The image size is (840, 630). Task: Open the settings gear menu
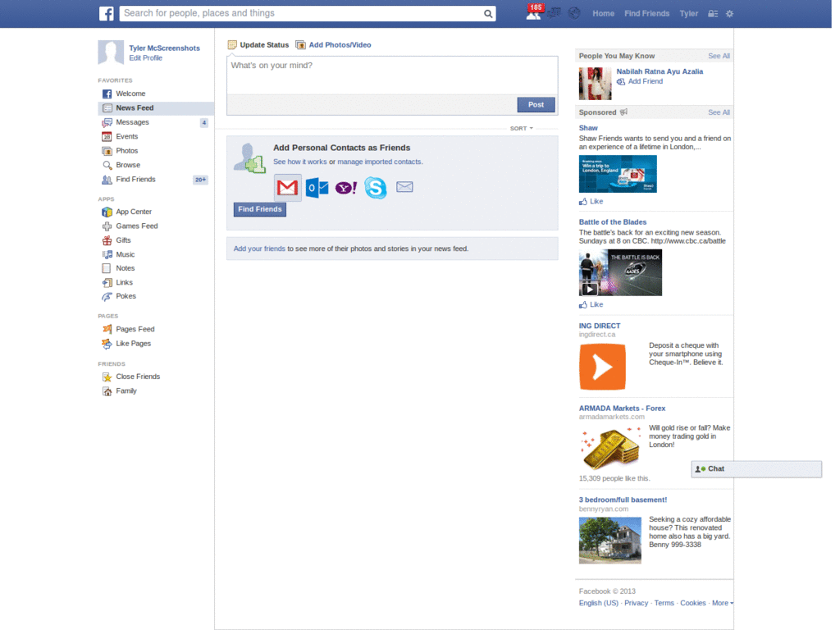point(729,13)
